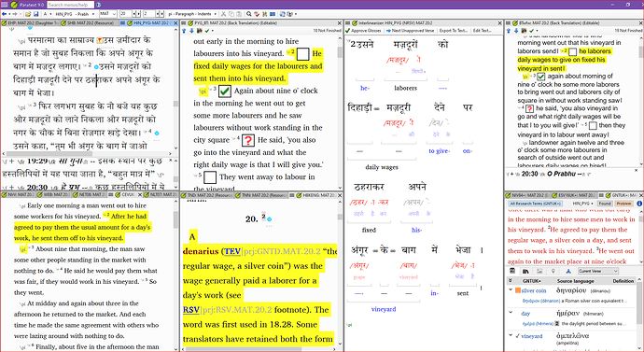Toggle the verse 3 checked status box in PYG_BTI
Image resolution: width=644 pixels, height=352 pixels.
(x=224, y=91)
